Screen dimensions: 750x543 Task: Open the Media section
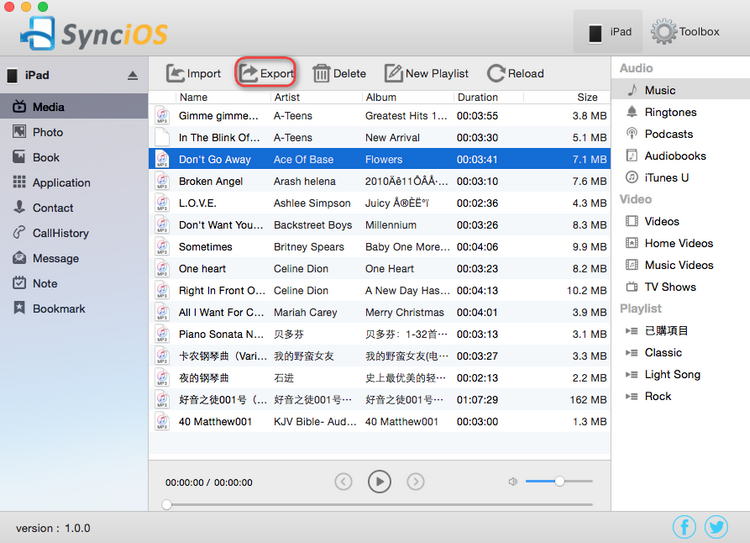point(74,107)
